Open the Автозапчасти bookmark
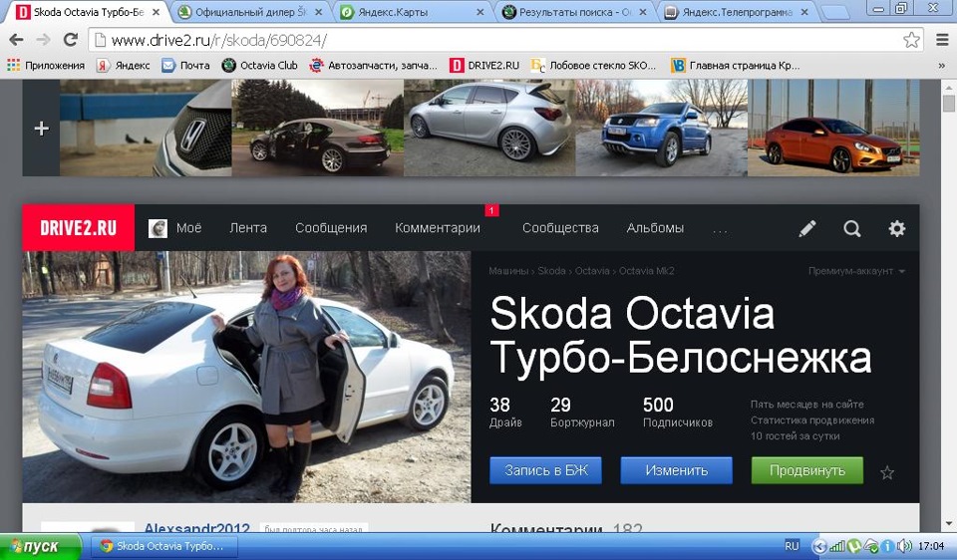This screenshot has height=560, width=957. (x=373, y=66)
